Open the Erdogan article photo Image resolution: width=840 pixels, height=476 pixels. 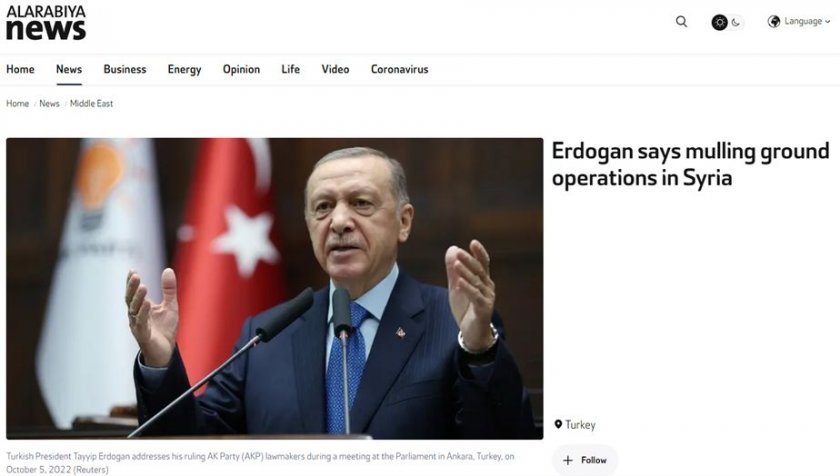275,289
